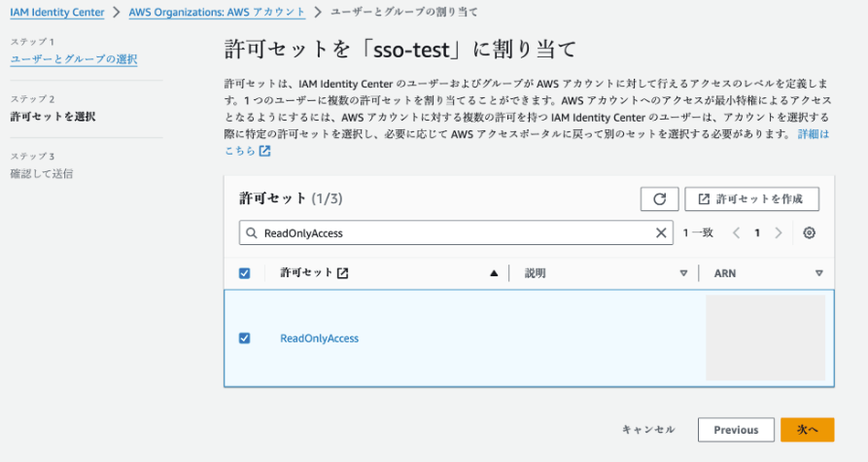The height and width of the screenshot is (462, 868).
Task: Sort the ARN column
Action: 818,273
